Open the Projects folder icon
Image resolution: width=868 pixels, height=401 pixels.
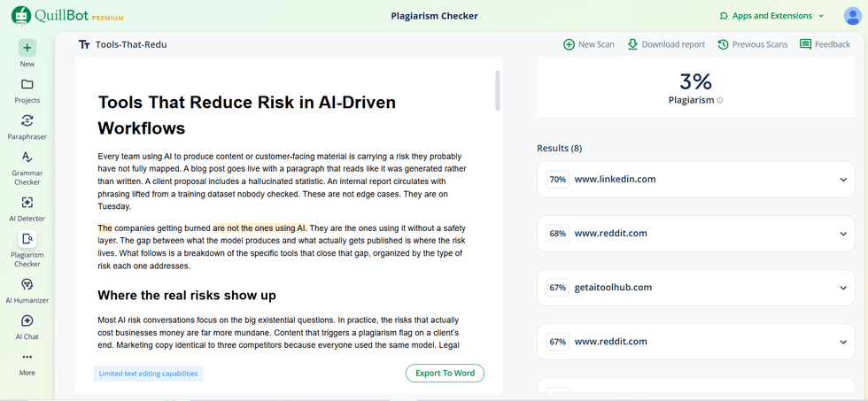coord(27,84)
